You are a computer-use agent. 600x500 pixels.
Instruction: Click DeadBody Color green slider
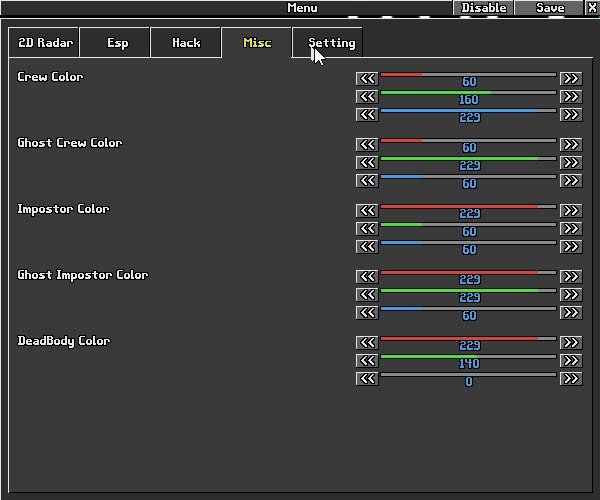(468, 357)
